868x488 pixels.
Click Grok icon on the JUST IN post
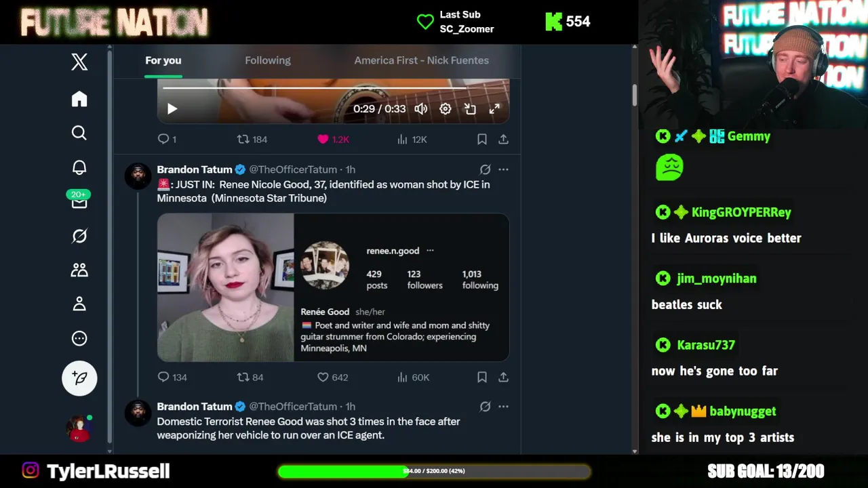pyautogui.click(x=485, y=169)
